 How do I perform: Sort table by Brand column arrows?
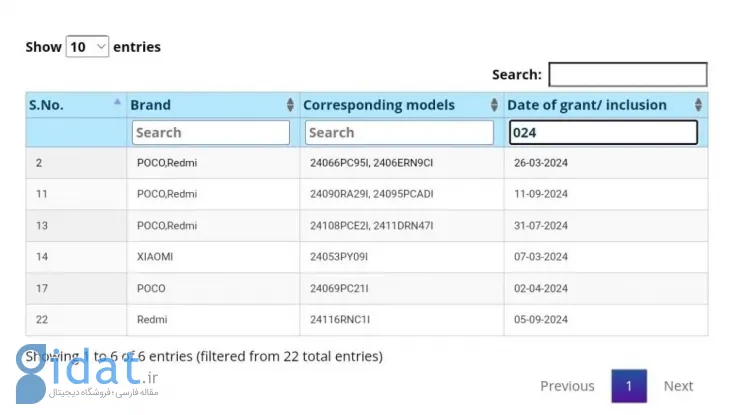click(x=290, y=105)
